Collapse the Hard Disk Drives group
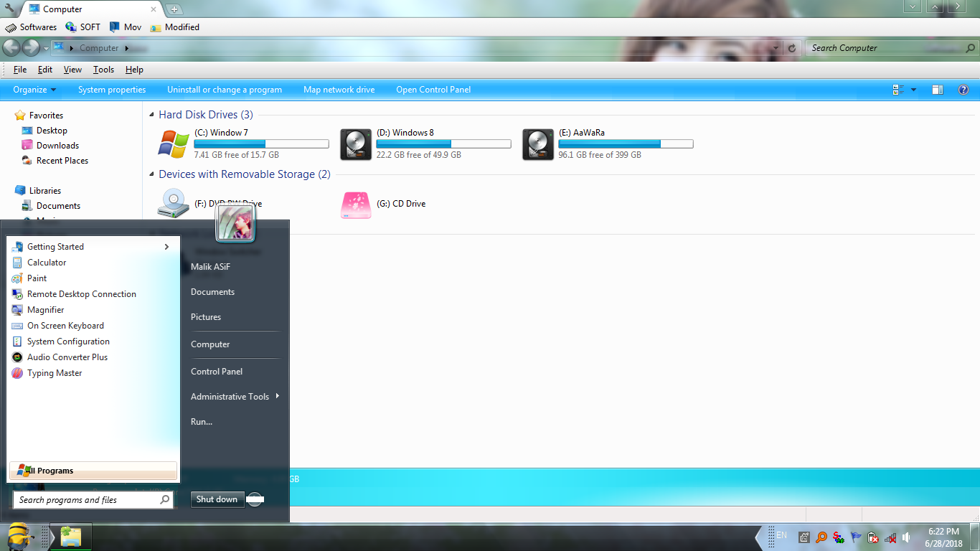Viewport: 980px width, 551px height. 151,115
